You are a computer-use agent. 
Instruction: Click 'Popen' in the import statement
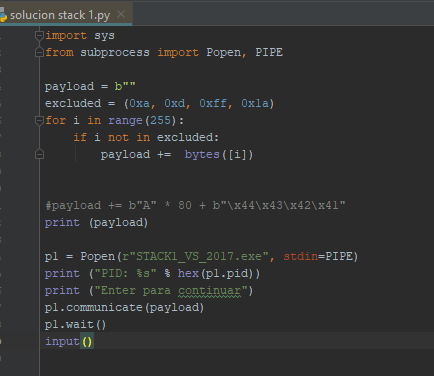click(223, 52)
